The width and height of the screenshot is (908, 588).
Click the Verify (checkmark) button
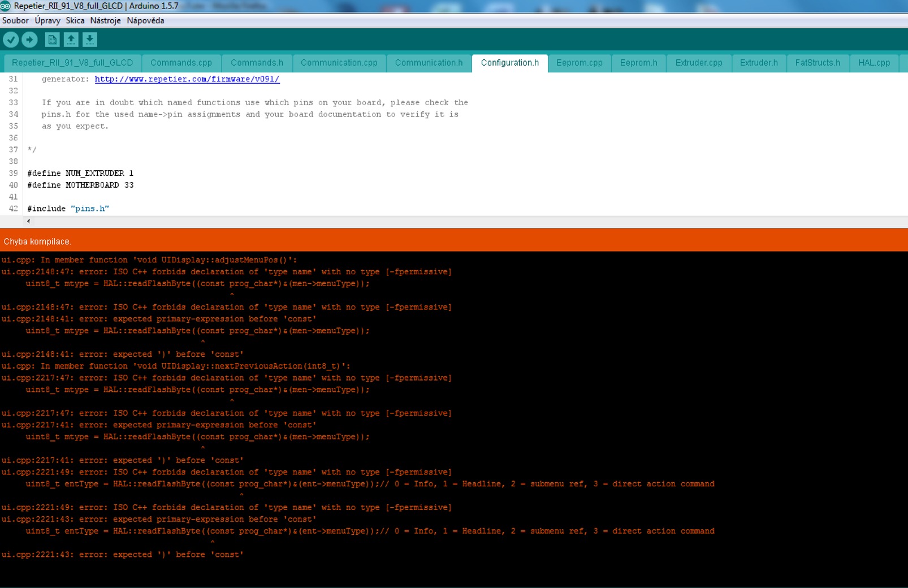[11, 40]
